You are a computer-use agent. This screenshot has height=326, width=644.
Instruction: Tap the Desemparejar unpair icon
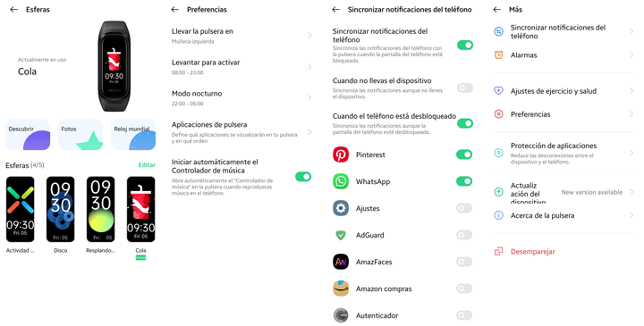(x=498, y=251)
